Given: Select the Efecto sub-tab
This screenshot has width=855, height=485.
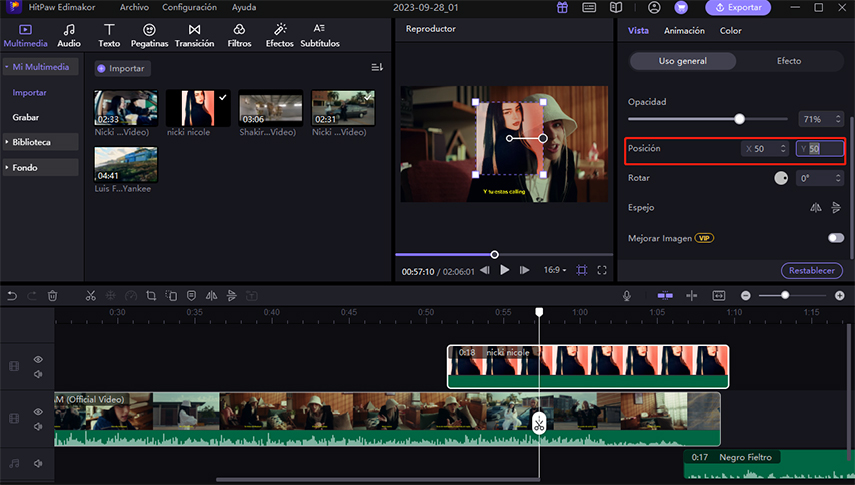Looking at the screenshot, I should tap(789, 61).
